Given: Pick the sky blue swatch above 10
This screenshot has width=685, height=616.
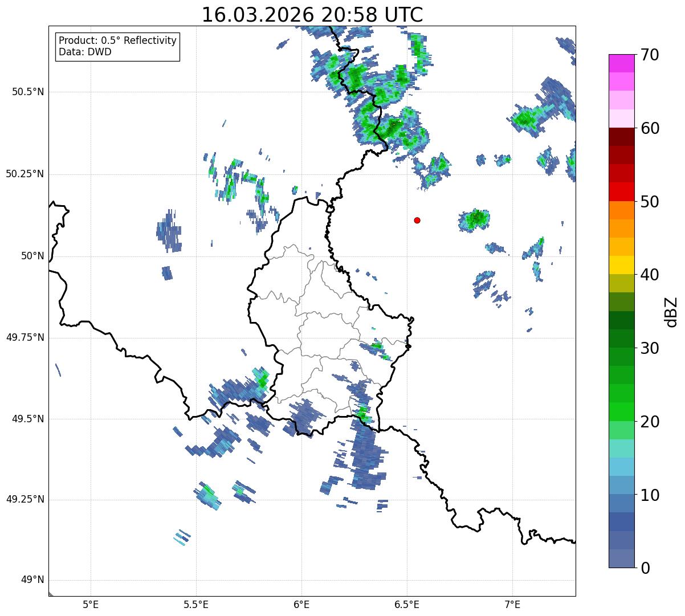Looking at the screenshot, I should [621, 467].
